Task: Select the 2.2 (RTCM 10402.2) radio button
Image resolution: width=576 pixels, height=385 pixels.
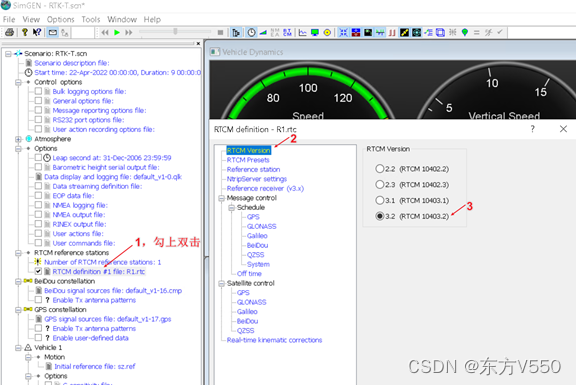Action: (379, 169)
